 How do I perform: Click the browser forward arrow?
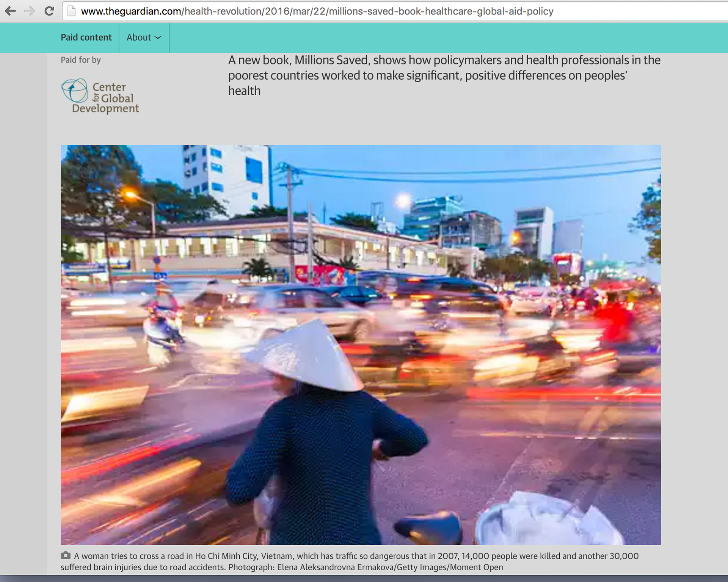click(x=29, y=11)
